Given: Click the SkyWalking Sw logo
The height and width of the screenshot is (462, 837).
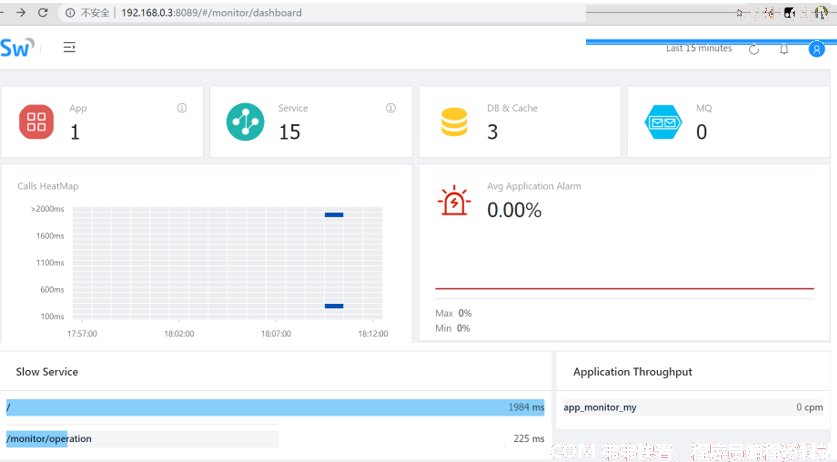Looking at the screenshot, I should (17, 48).
